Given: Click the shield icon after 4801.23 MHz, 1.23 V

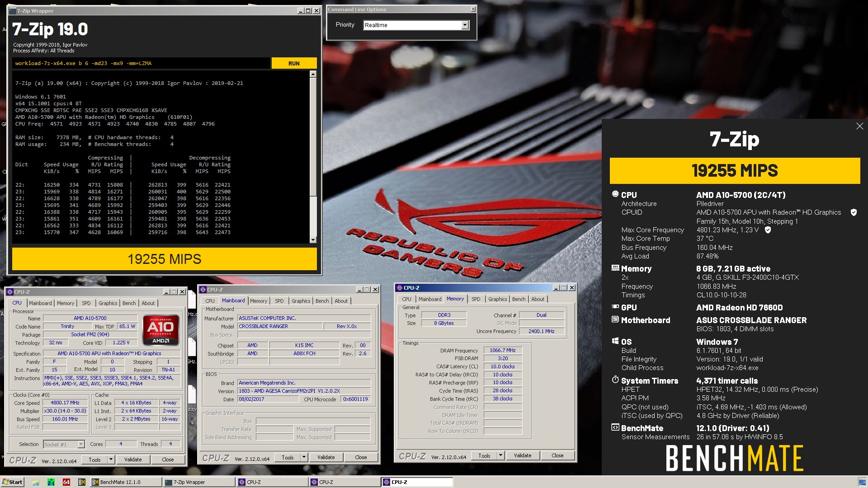Looking at the screenshot, I should tap(768, 230).
